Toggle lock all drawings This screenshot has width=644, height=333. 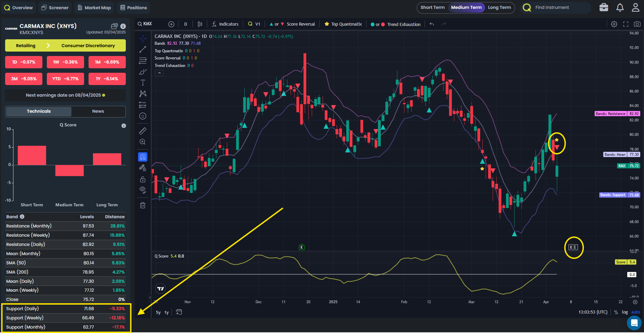click(x=143, y=179)
